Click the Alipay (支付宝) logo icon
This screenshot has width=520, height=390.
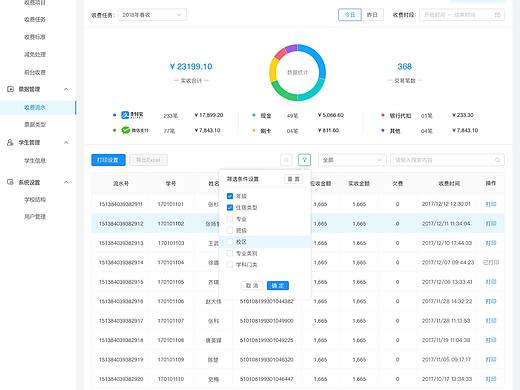[x=125, y=115]
